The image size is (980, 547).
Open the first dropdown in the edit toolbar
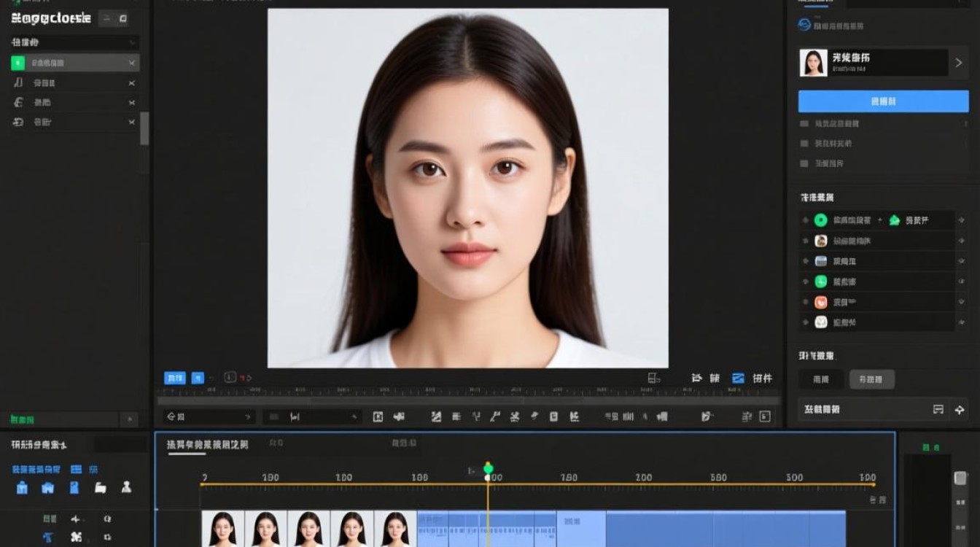(209, 417)
